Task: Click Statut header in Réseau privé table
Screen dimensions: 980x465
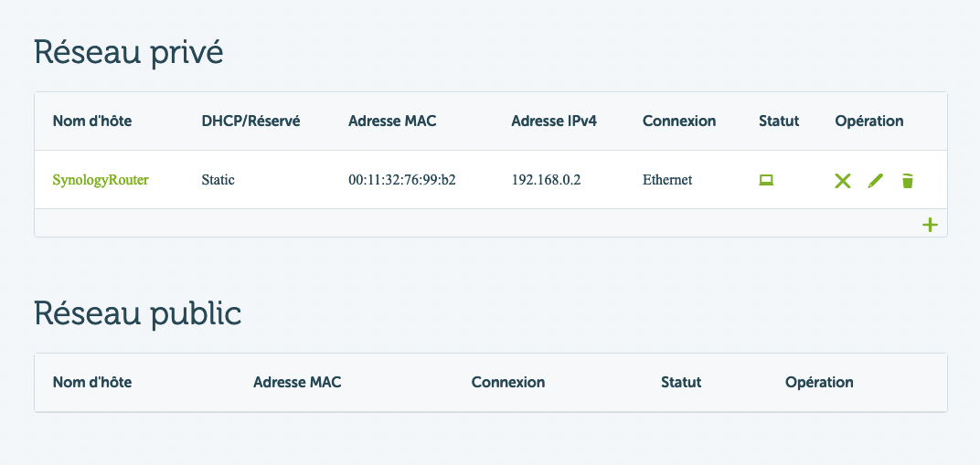Action: [779, 122]
